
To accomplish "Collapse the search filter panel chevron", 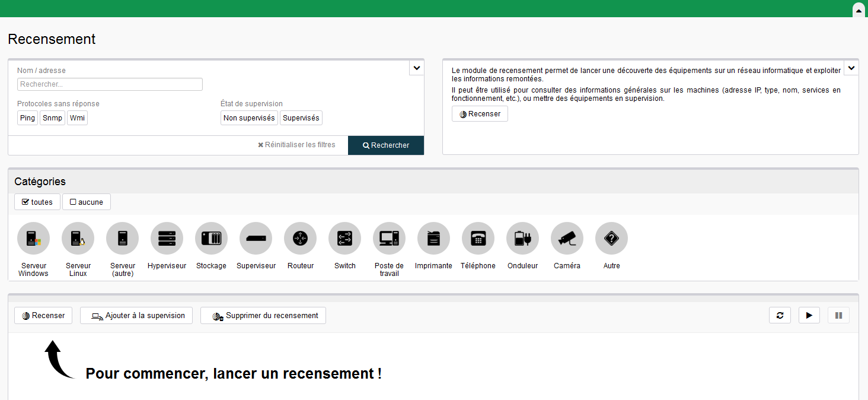I will (x=417, y=68).
